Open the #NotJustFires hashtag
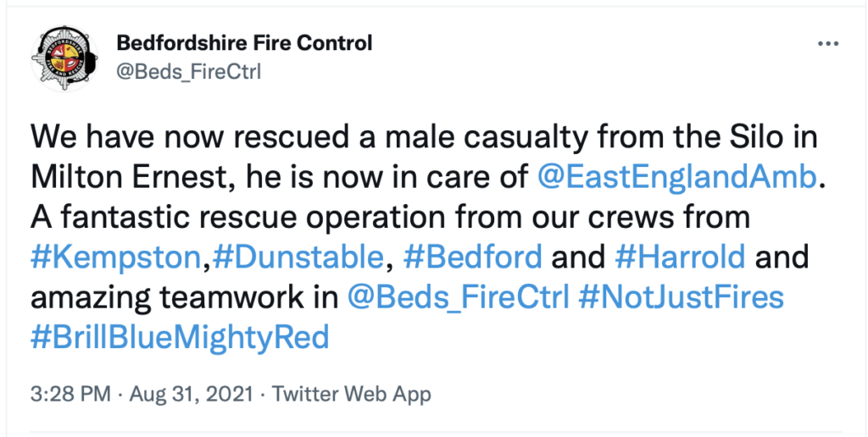 coord(681,297)
